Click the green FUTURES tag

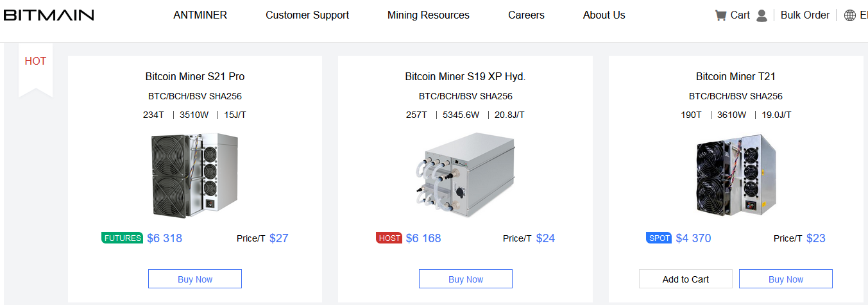(x=123, y=238)
